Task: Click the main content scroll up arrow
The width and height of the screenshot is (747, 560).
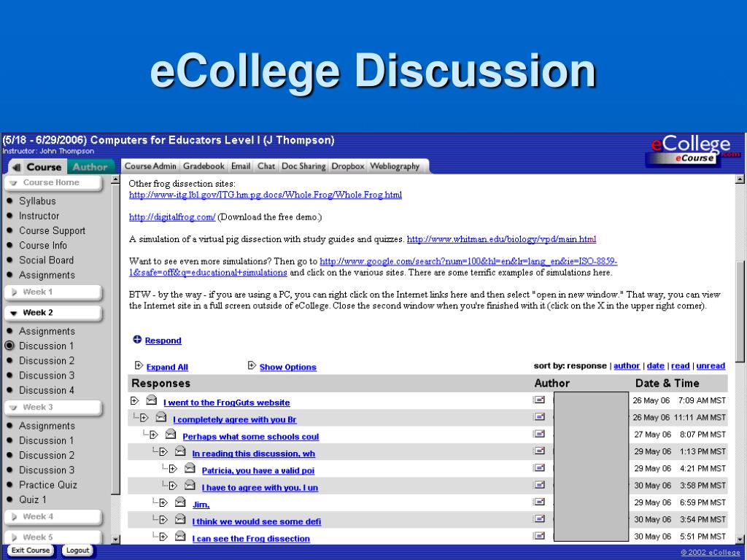Action: click(740, 179)
